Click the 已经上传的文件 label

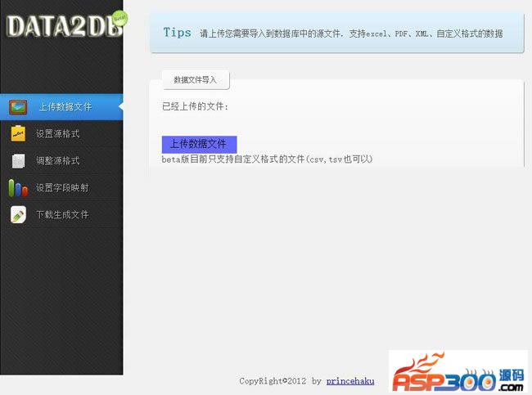pyautogui.click(x=195, y=106)
